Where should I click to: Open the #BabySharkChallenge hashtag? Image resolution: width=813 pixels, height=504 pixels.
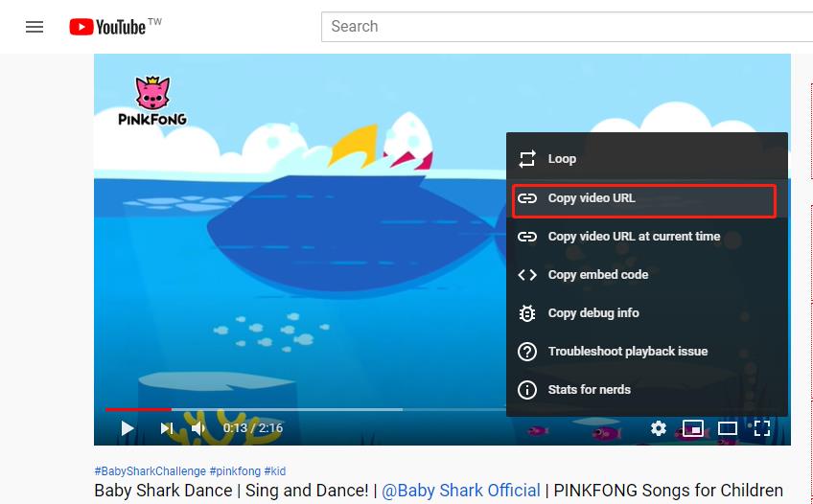pos(150,470)
